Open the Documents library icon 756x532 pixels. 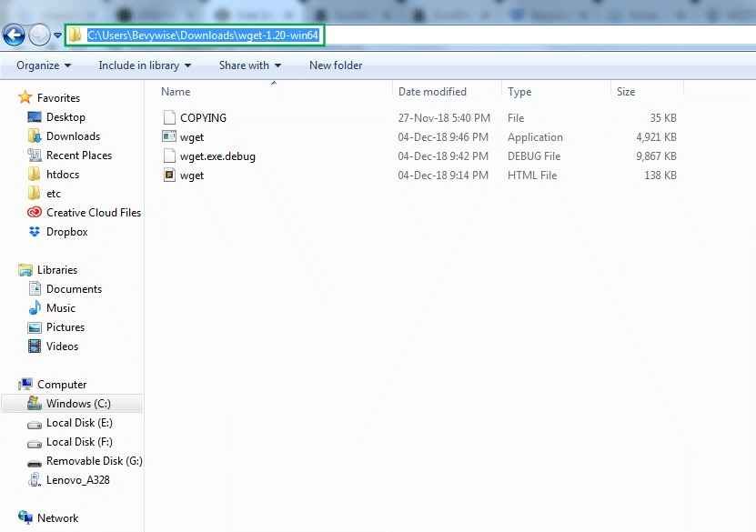pos(35,288)
